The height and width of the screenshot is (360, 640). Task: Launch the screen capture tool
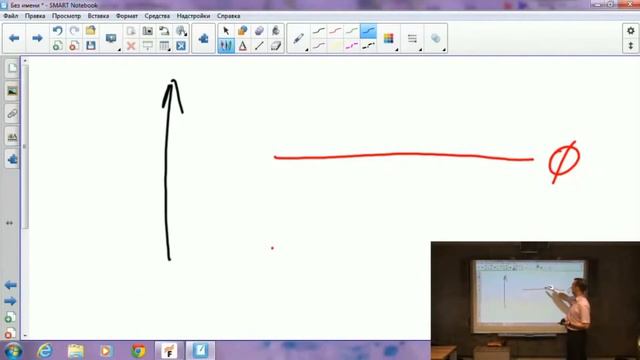[147, 31]
